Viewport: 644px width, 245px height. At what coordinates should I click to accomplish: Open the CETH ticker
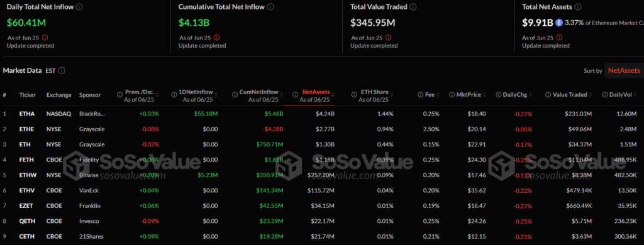(x=26, y=237)
